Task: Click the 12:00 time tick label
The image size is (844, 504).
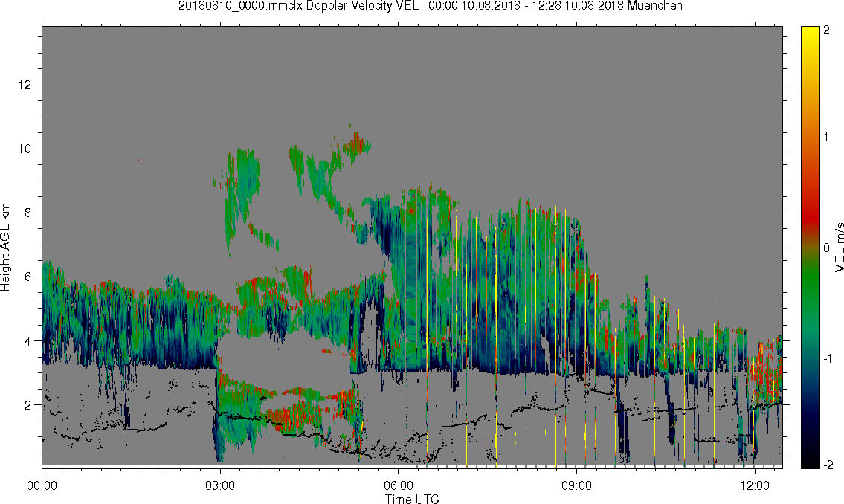Action: click(755, 485)
